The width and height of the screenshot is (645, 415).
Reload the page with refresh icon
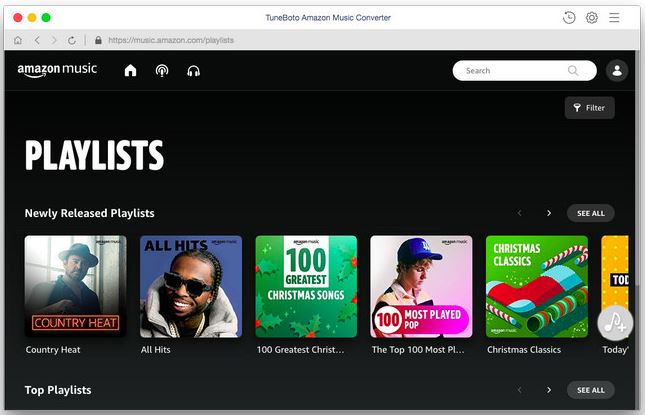pyautogui.click(x=72, y=40)
